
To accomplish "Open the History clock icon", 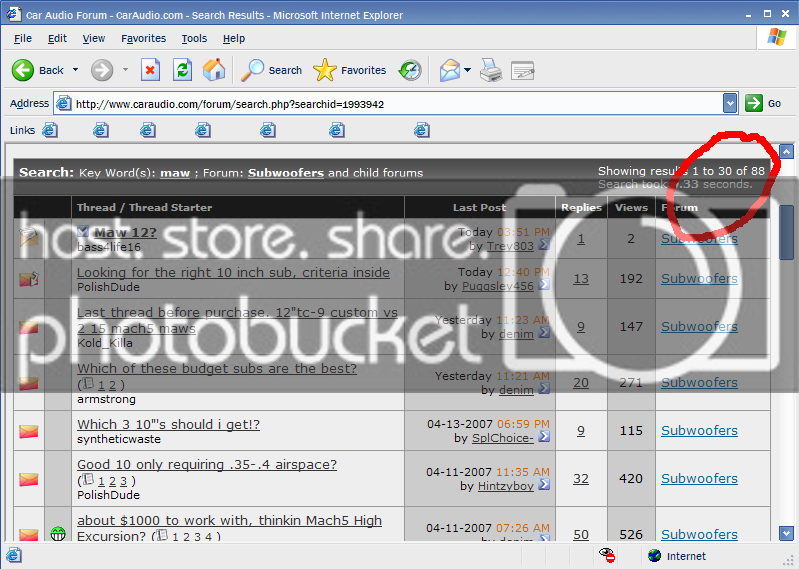I will tap(410, 70).
